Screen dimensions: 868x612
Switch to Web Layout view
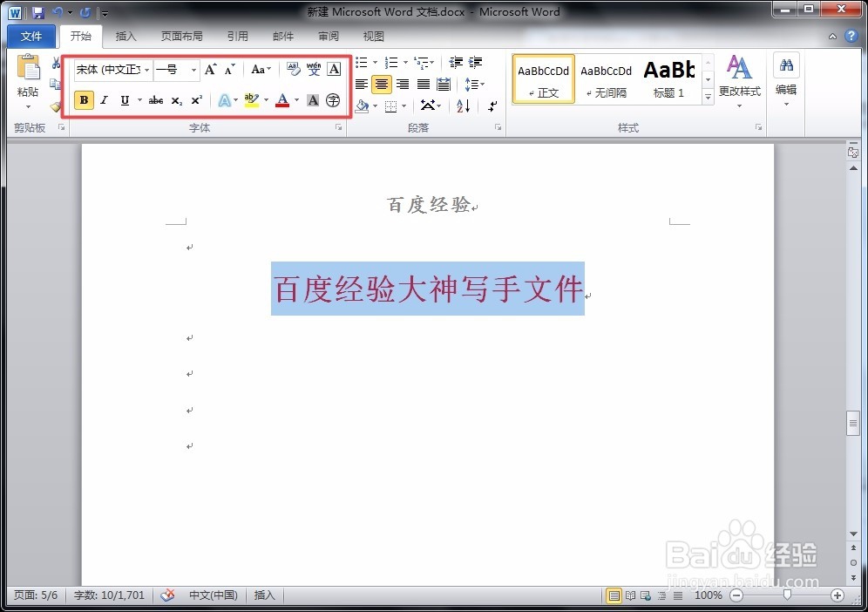(x=646, y=595)
